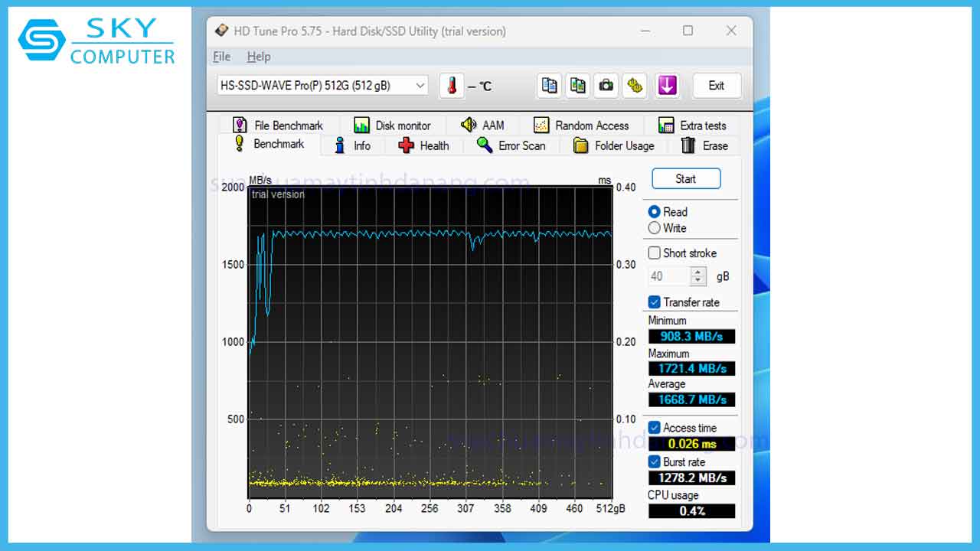Increase short stroke size with up arrow
This screenshot has height=551, width=980.
(x=697, y=272)
